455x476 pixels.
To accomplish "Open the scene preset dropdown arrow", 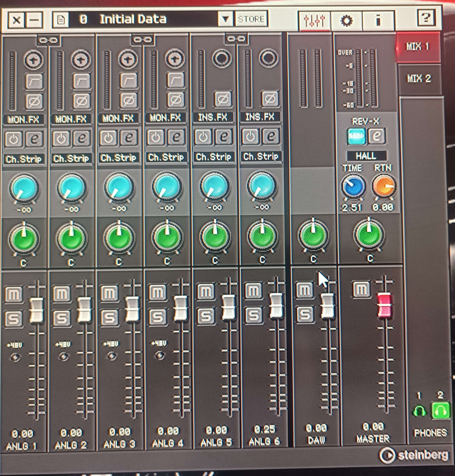I will click(225, 19).
